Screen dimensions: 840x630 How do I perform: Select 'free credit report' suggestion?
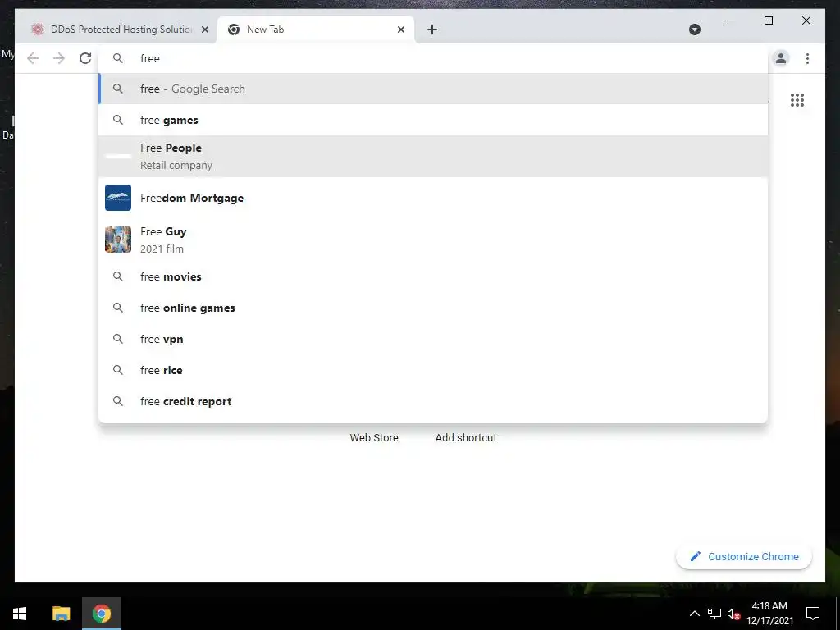click(x=433, y=401)
